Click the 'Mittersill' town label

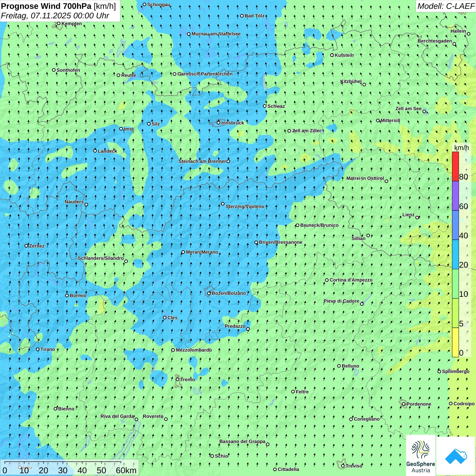tap(390, 120)
